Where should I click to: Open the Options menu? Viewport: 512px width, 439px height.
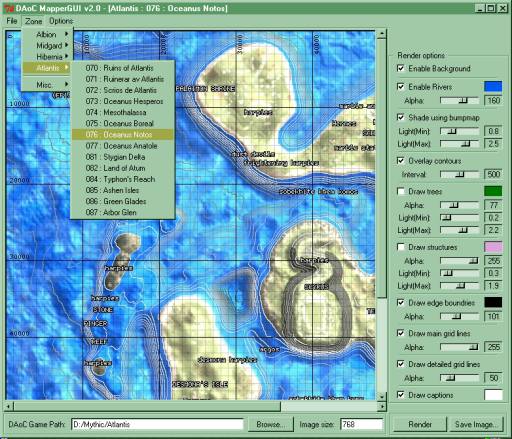[x=61, y=21]
